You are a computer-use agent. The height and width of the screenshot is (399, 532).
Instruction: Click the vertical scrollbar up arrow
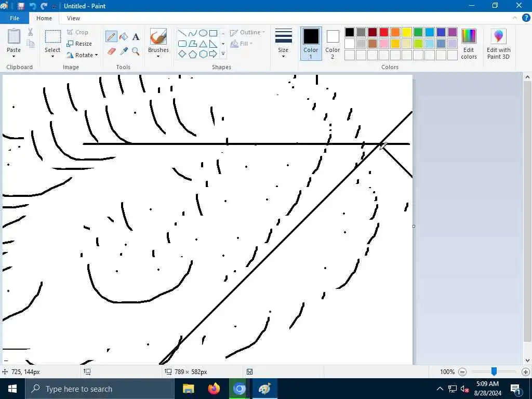tap(527, 77)
